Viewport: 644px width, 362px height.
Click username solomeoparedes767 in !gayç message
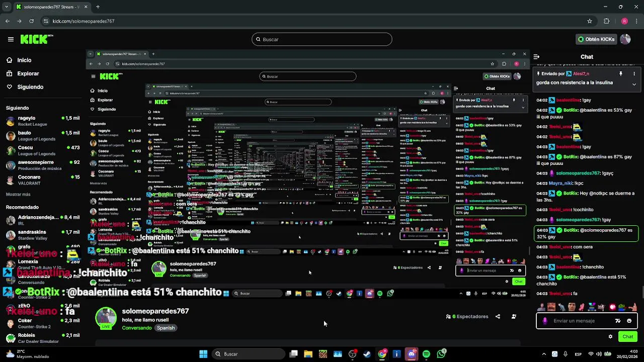[x=578, y=173]
